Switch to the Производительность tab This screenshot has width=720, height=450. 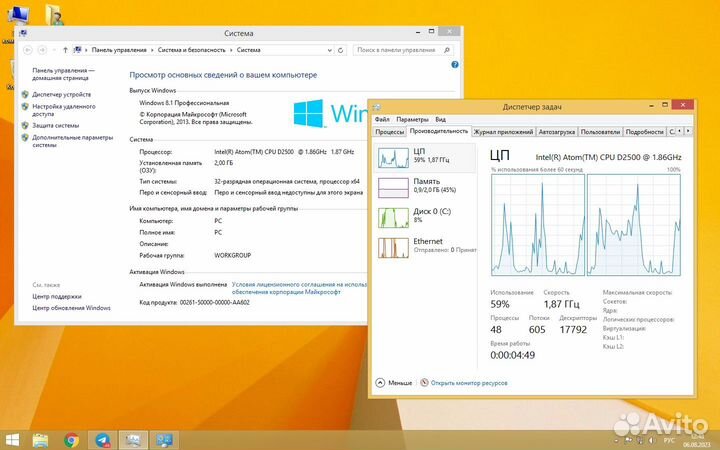[x=439, y=131]
